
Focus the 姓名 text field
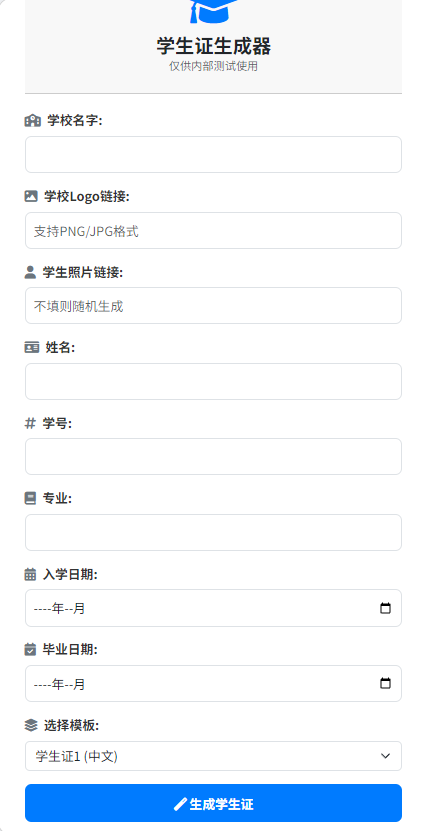click(214, 382)
